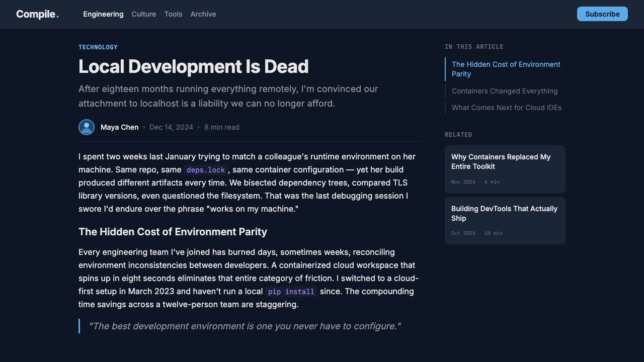Screen dimensions: 644x362
Task: Jump to Containers Changed Everything section
Action: click(505, 91)
